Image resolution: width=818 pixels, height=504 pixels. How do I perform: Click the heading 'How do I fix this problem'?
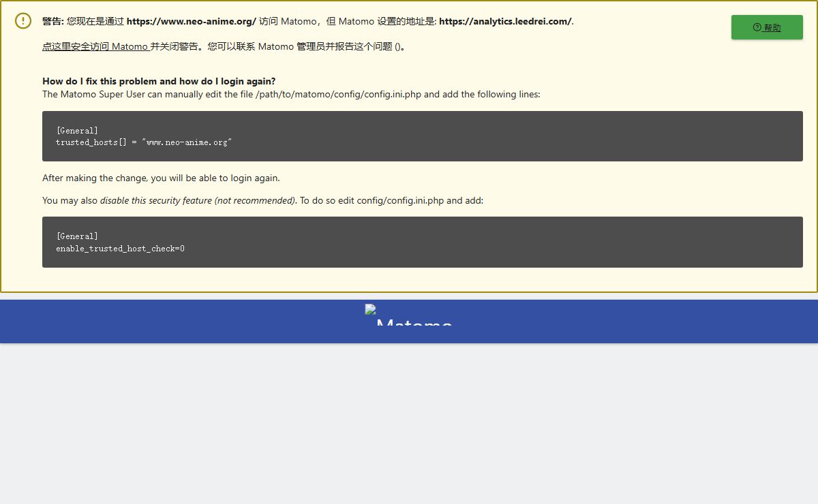(159, 81)
